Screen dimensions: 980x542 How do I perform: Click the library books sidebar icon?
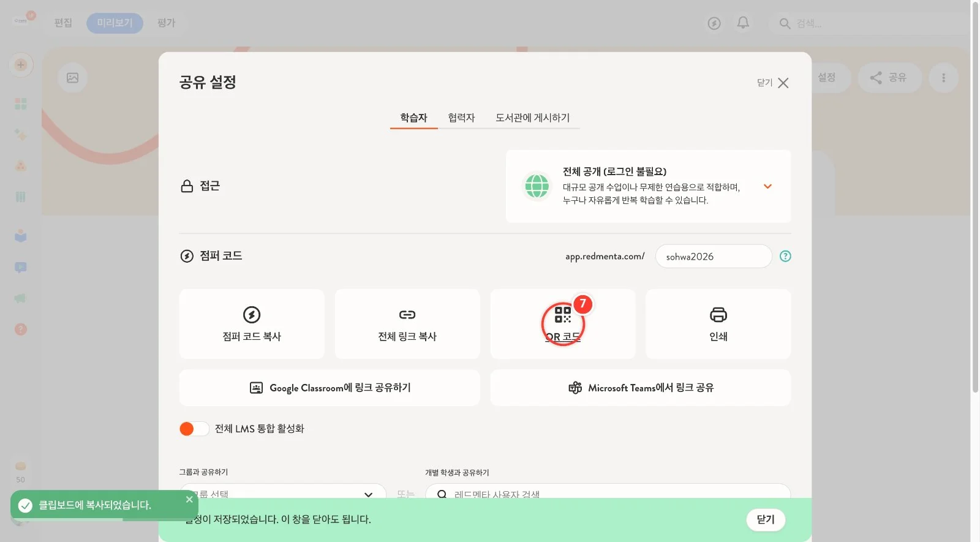pyautogui.click(x=21, y=197)
